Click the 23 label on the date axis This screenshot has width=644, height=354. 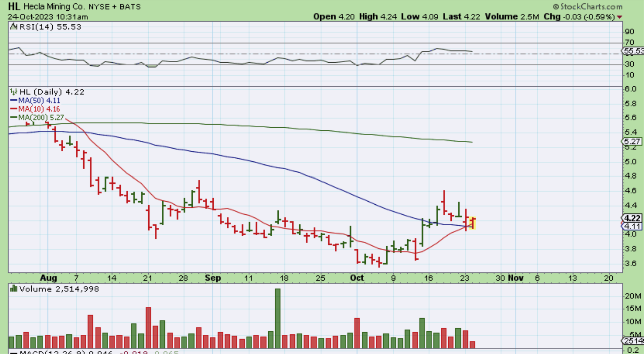(x=465, y=278)
